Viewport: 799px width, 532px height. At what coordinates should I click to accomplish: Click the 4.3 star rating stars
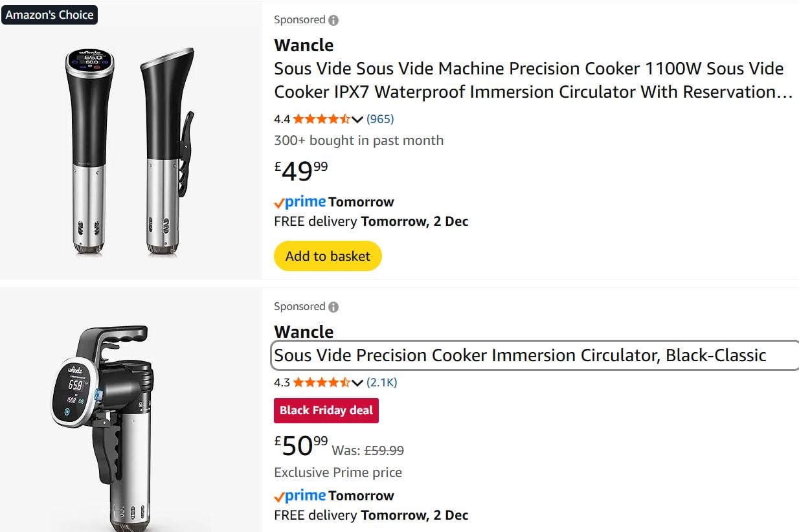[321, 382]
